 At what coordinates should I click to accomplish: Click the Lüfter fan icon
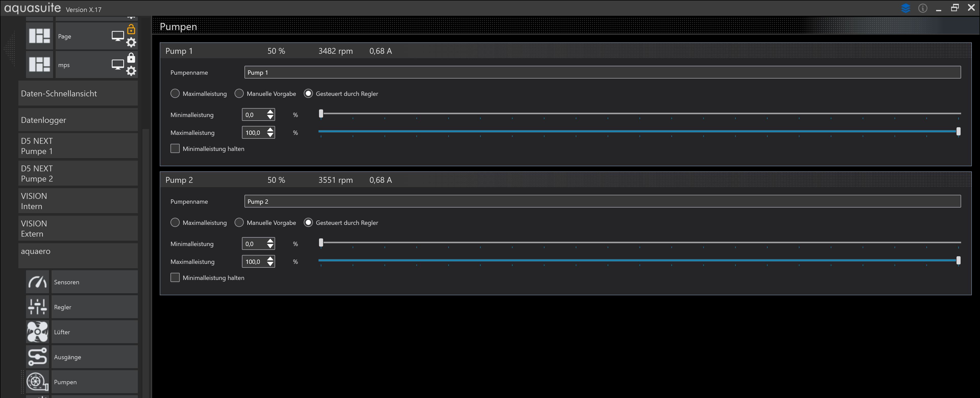pos(38,332)
